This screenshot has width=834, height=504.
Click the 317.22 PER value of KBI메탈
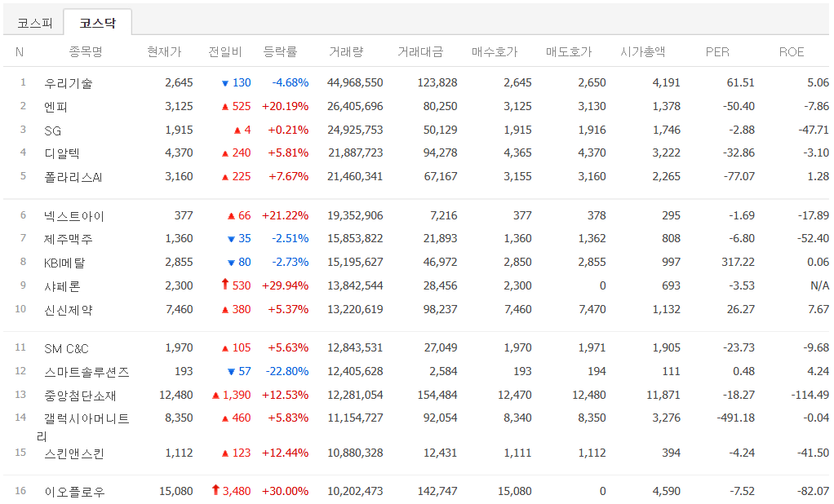click(x=739, y=262)
